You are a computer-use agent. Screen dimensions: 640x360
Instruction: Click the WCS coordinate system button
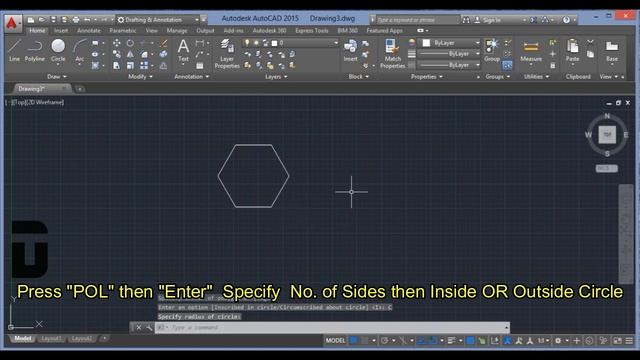[x=606, y=169]
